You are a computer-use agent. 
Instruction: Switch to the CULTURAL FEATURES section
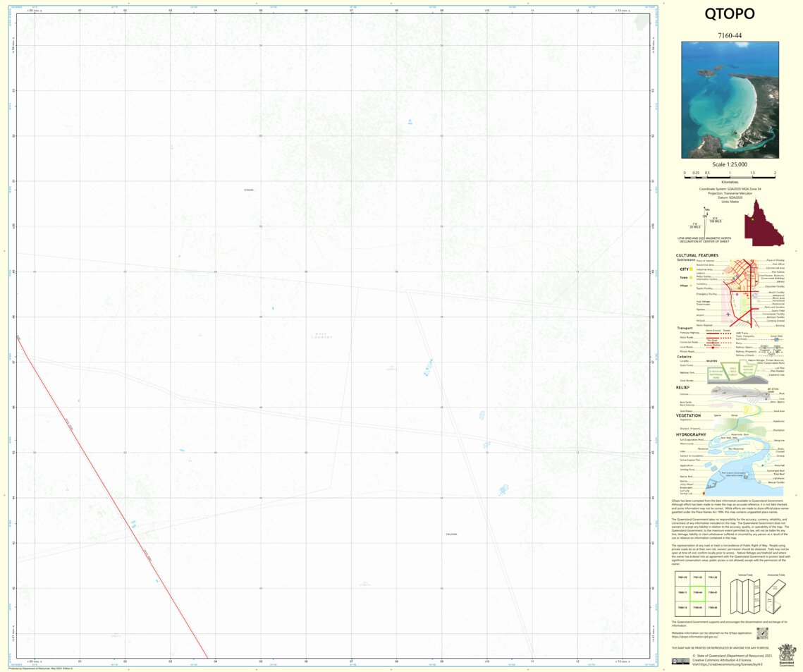pos(697,255)
